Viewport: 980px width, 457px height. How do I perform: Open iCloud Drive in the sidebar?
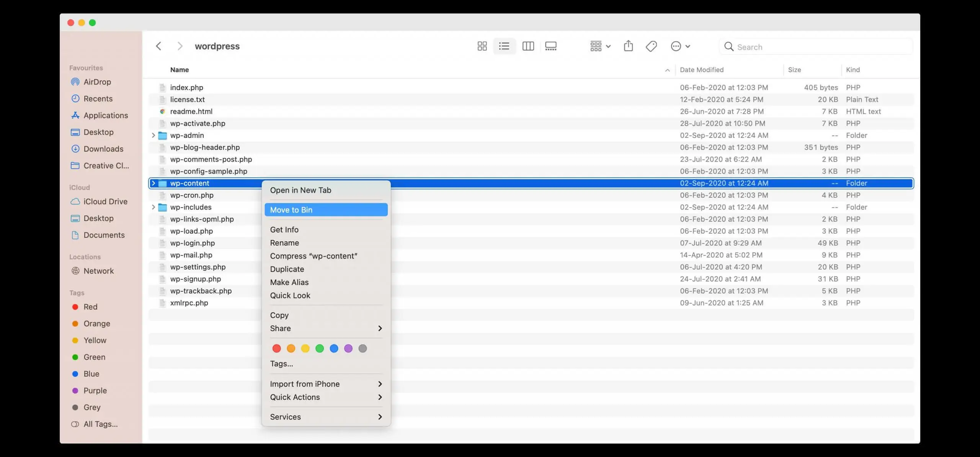coord(105,201)
